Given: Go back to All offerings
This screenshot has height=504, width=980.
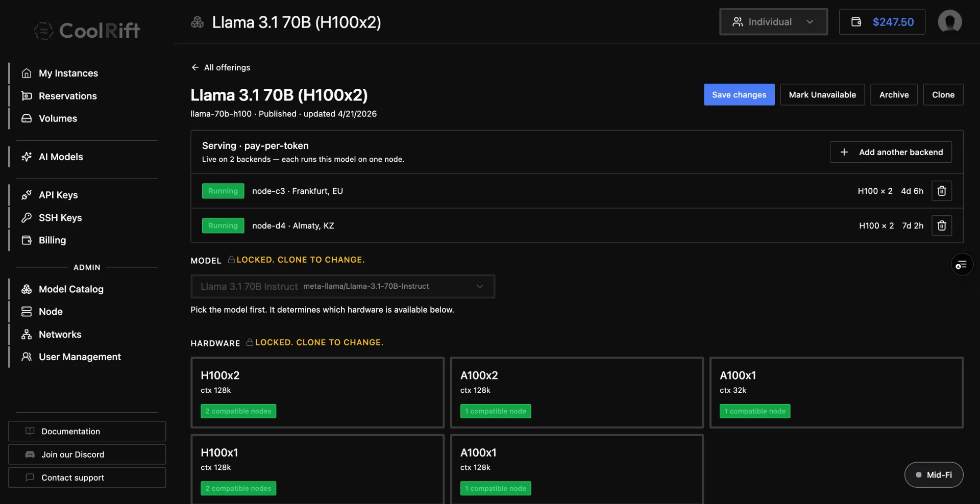Looking at the screenshot, I should (220, 67).
